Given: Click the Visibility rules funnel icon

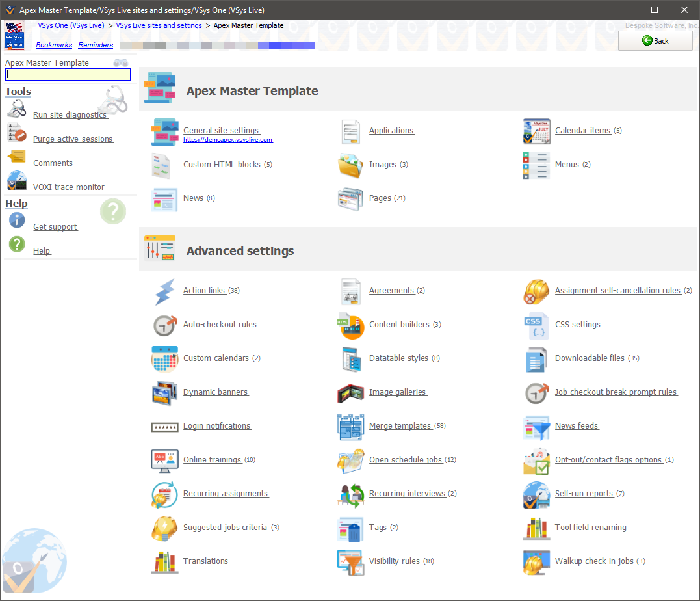Looking at the screenshot, I should [x=350, y=562].
